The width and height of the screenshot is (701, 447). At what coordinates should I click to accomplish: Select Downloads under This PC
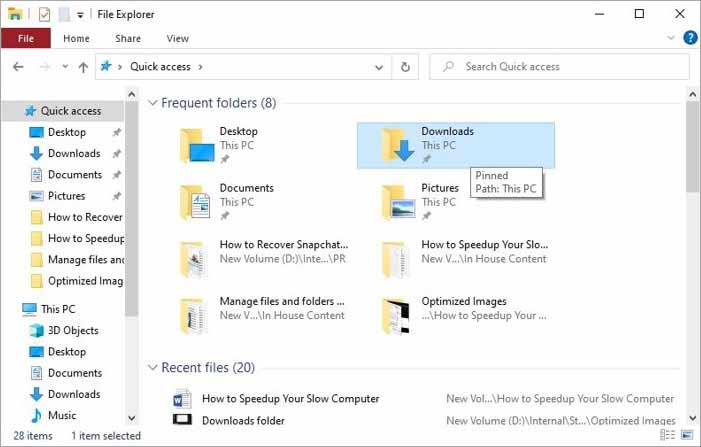(74, 394)
